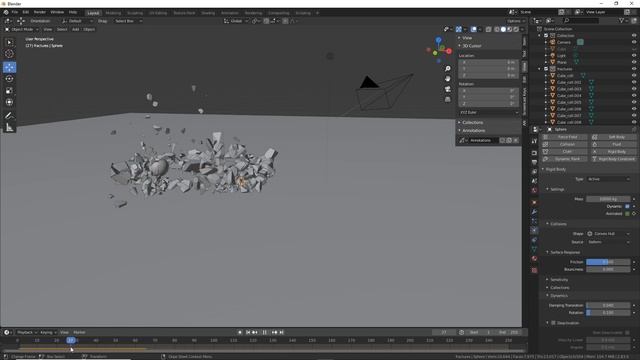Open the collision Shape dropdown
Image resolution: width=640 pixels, height=360 pixels.
608,234
